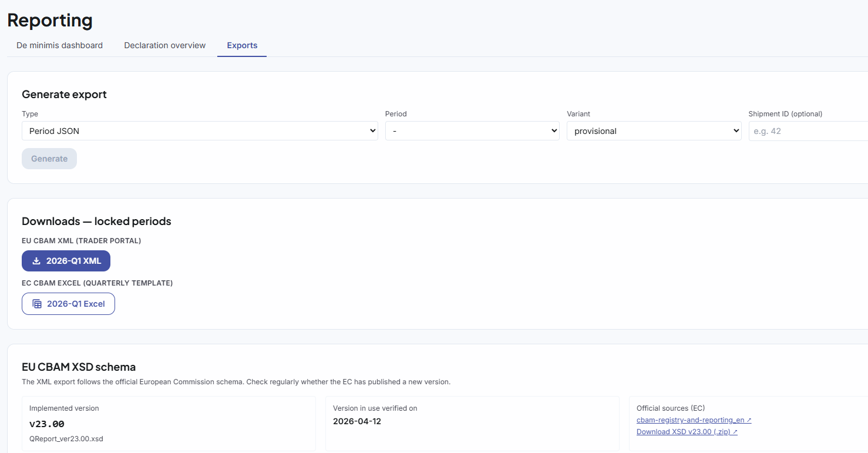Screen dimensions: 868x453
Task: Click the spreadsheet icon on the 2026-Q1 Excel button
Action: (37, 304)
